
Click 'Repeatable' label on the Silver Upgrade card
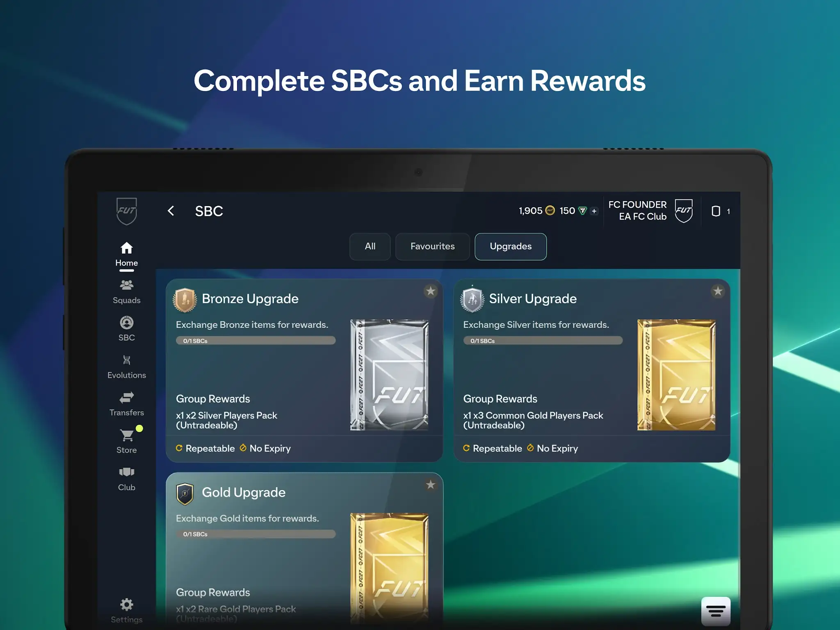497,448
